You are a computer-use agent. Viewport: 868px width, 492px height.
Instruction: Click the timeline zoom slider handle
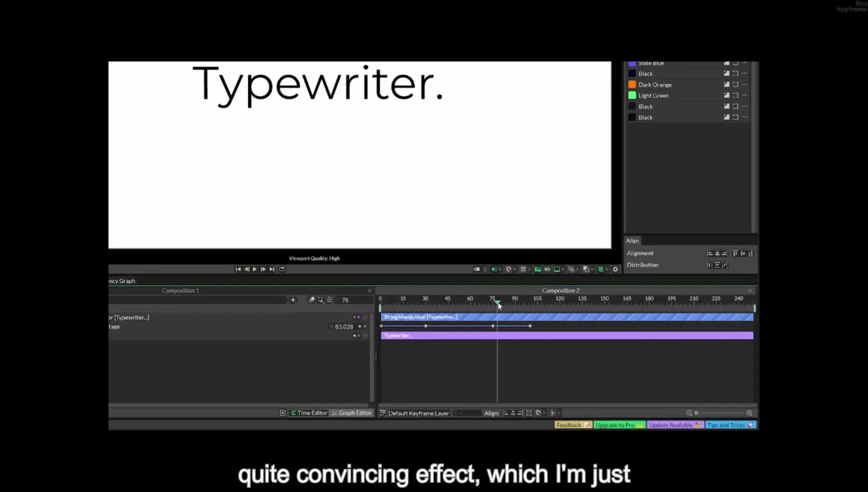pyautogui.click(x=696, y=413)
